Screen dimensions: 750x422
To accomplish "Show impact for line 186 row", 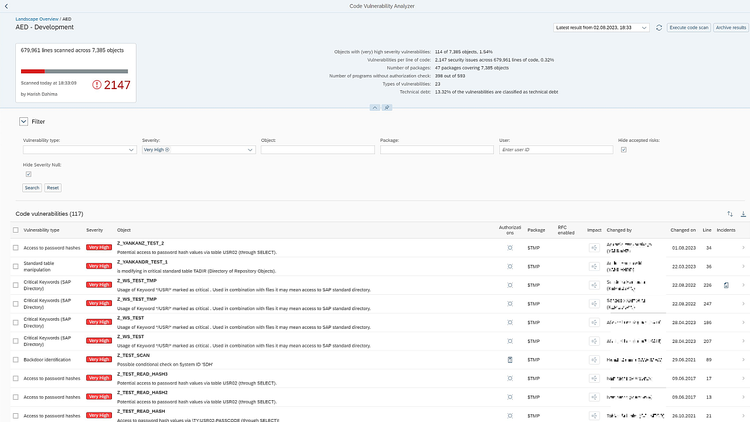I will (x=594, y=322).
